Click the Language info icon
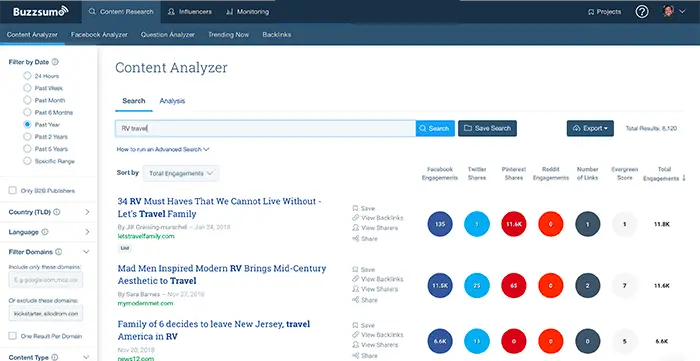Image resolution: width=700 pixels, height=361 pixels. 45,232
